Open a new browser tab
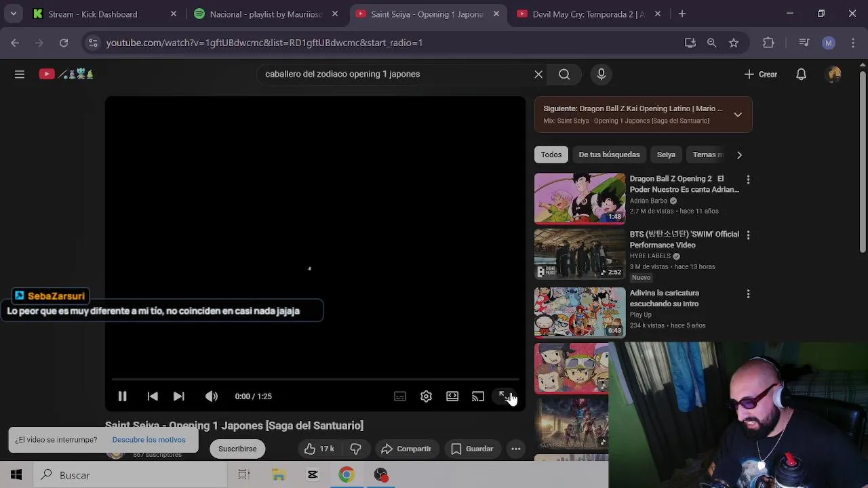This screenshot has height=488, width=868. point(682,14)
